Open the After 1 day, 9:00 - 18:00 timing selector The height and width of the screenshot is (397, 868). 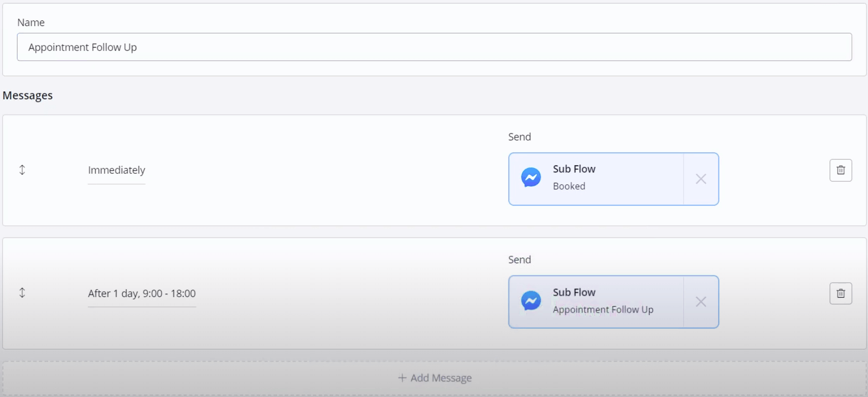click(x=142, y=294)
